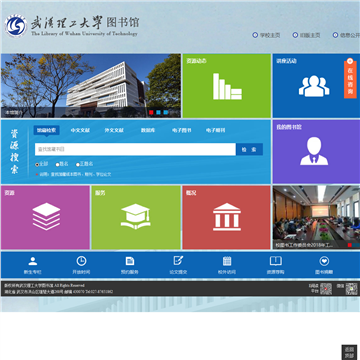Screen dimensions: 360x360
Task: Click the 检索 search button
Action: tap(249, 150)
